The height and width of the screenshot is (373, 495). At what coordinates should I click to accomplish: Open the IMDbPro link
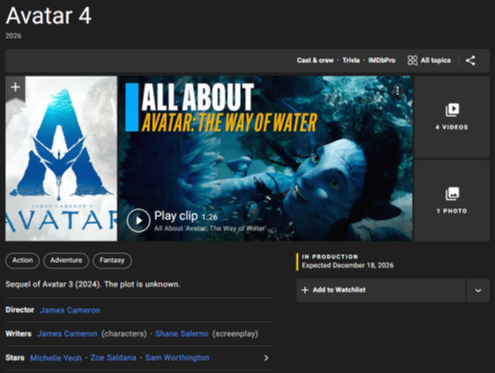tap(382, 60)
